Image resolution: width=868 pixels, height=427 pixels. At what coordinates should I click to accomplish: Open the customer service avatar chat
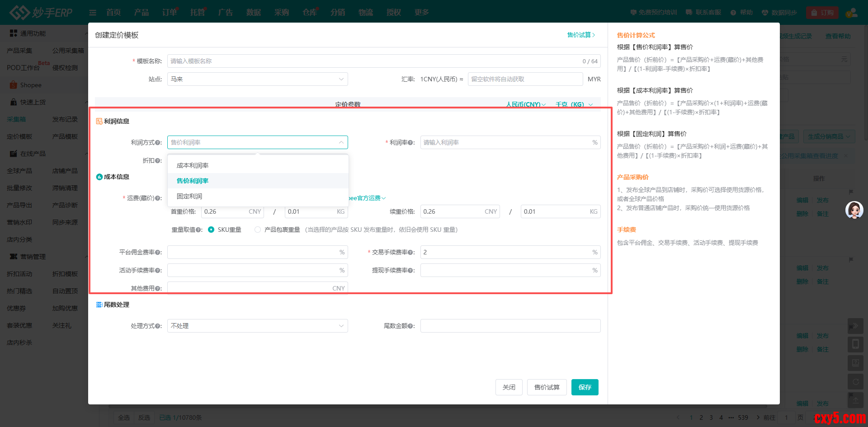tap(854, 210)
